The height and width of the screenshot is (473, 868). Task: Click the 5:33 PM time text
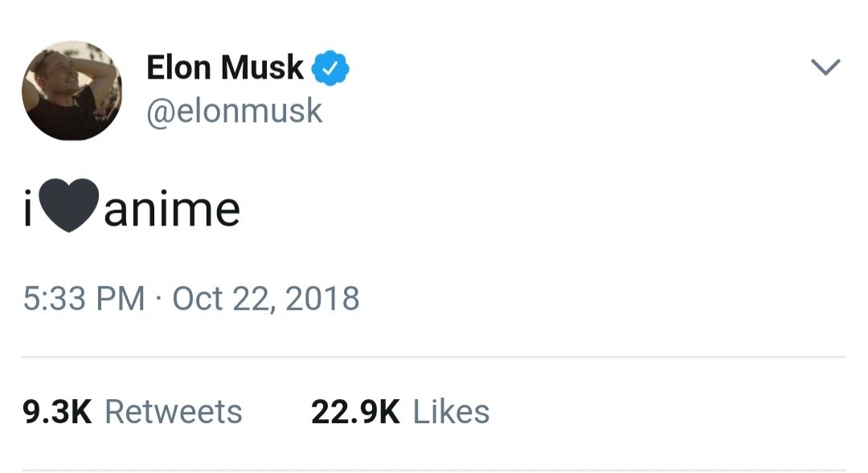coord(84,299)
